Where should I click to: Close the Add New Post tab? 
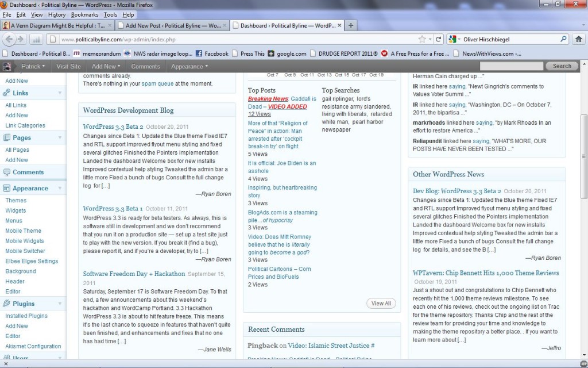pos(225,25)
